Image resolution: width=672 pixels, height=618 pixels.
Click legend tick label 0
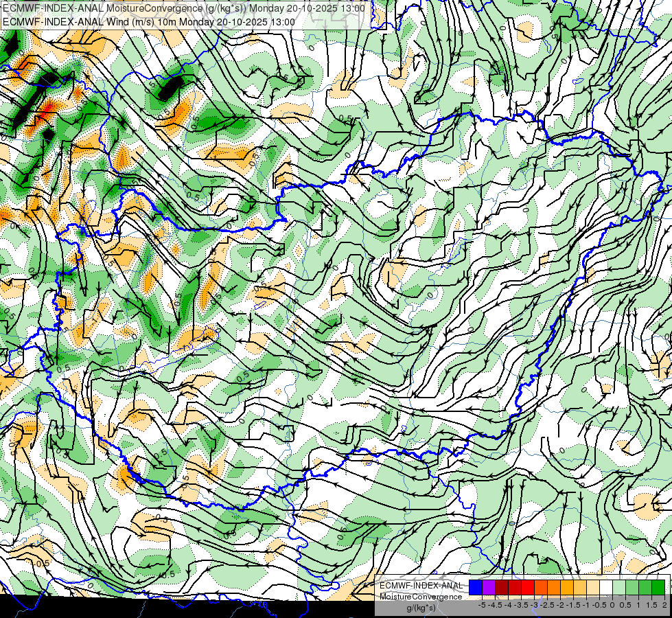coord(612,605)
